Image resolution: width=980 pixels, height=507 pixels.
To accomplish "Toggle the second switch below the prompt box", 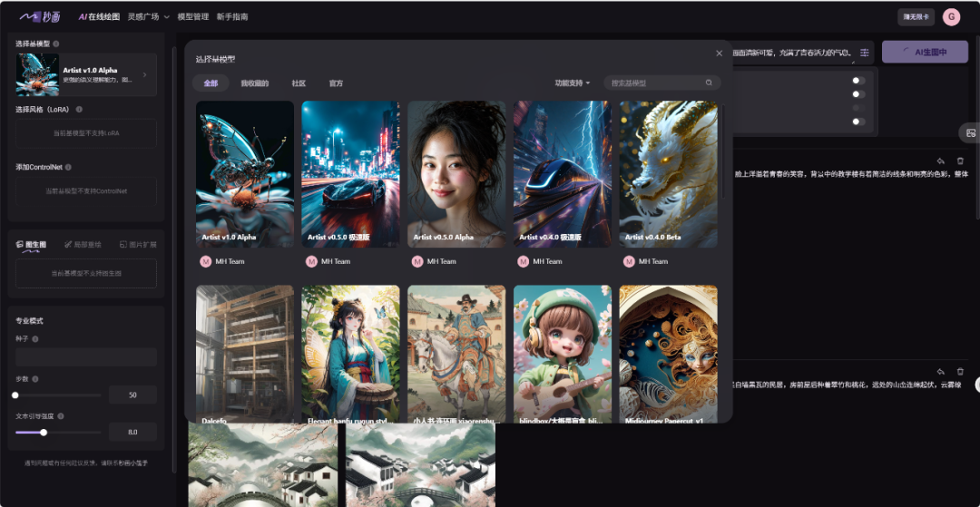I will (858, 94).
